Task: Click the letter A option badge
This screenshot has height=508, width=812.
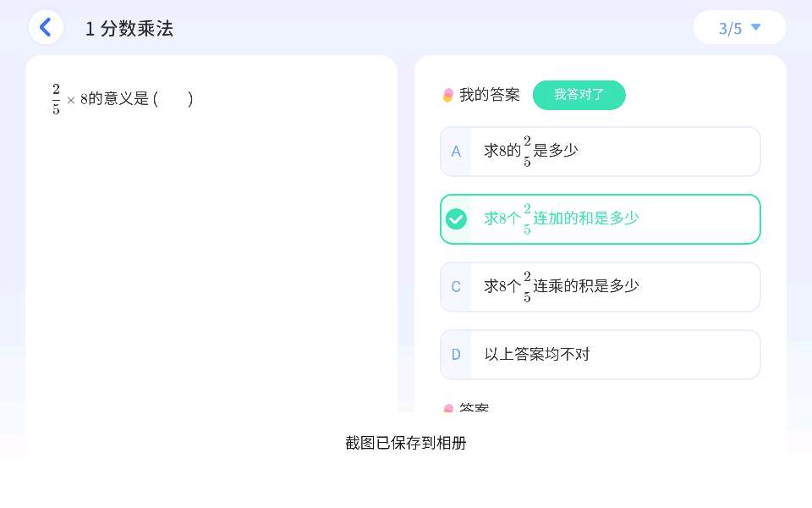Action: (x=456, y=152)
